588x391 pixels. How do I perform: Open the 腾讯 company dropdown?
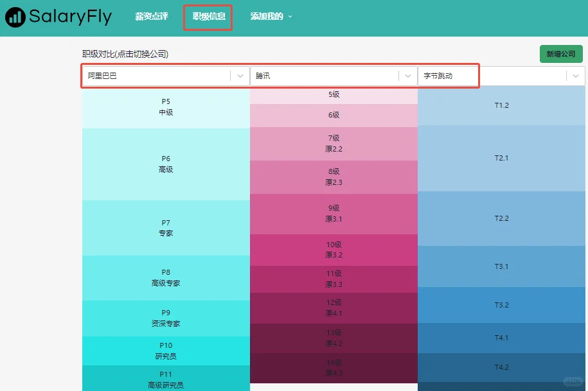[334, 76]
